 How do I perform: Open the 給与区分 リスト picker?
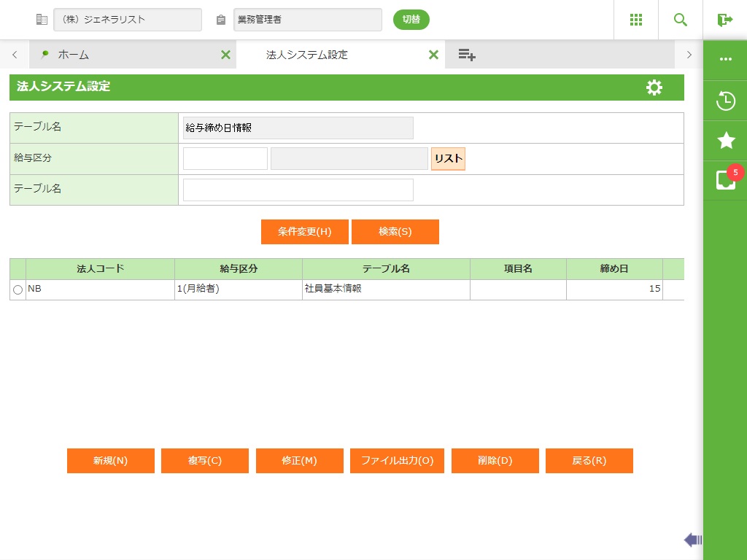448,158
